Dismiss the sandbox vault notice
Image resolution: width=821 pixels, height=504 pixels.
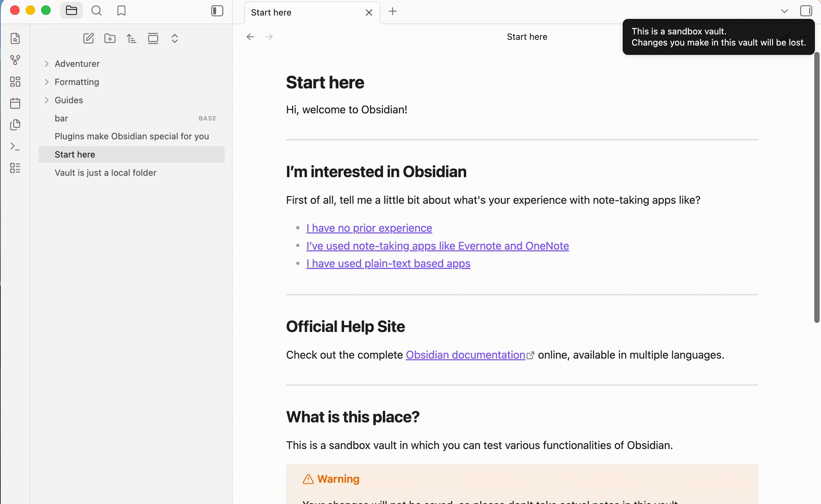718,37
